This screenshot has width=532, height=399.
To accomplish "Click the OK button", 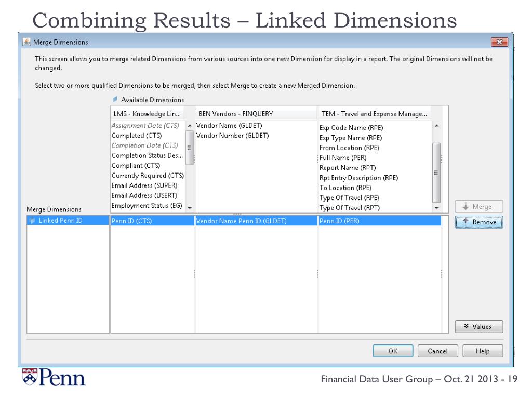I will 393,351.
